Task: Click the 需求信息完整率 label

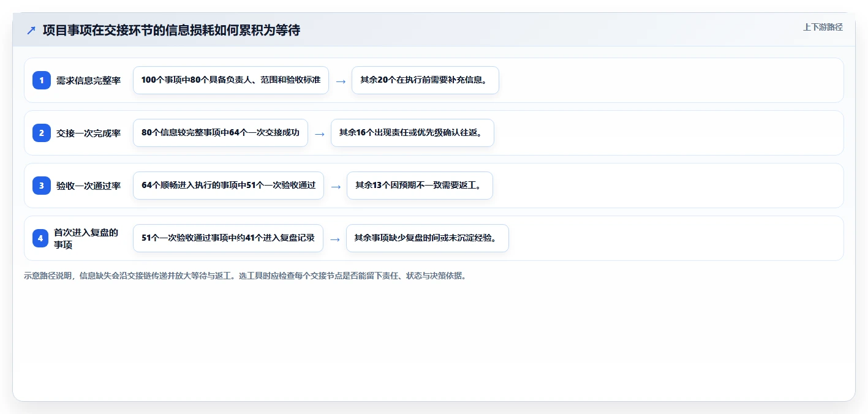Action: point(88,80)
